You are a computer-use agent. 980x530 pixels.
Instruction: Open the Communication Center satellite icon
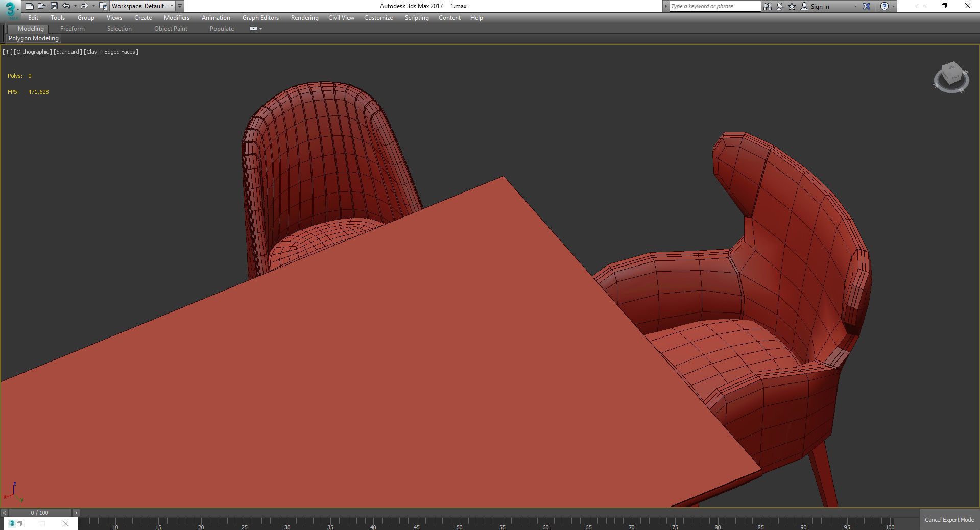(x=780, y=6)
